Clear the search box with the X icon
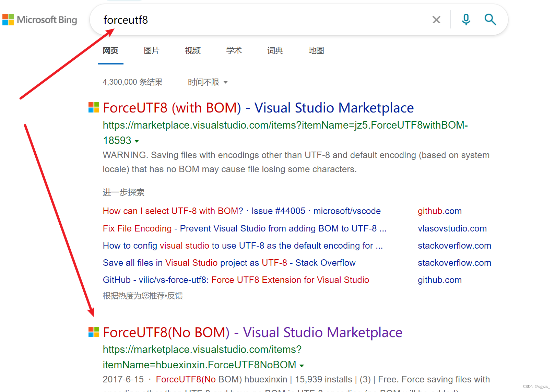The width and height of the screenshot is (555, 392). [x=436, y=20]
